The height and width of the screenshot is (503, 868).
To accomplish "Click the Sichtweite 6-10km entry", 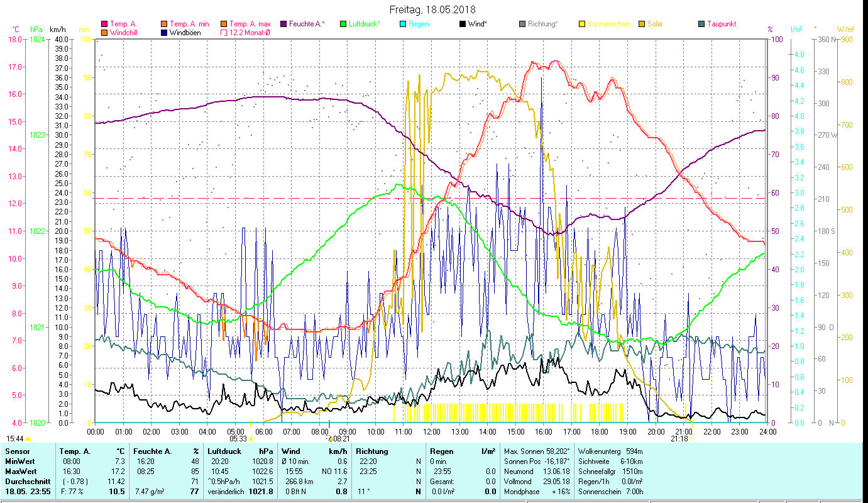I will point(610,462).
